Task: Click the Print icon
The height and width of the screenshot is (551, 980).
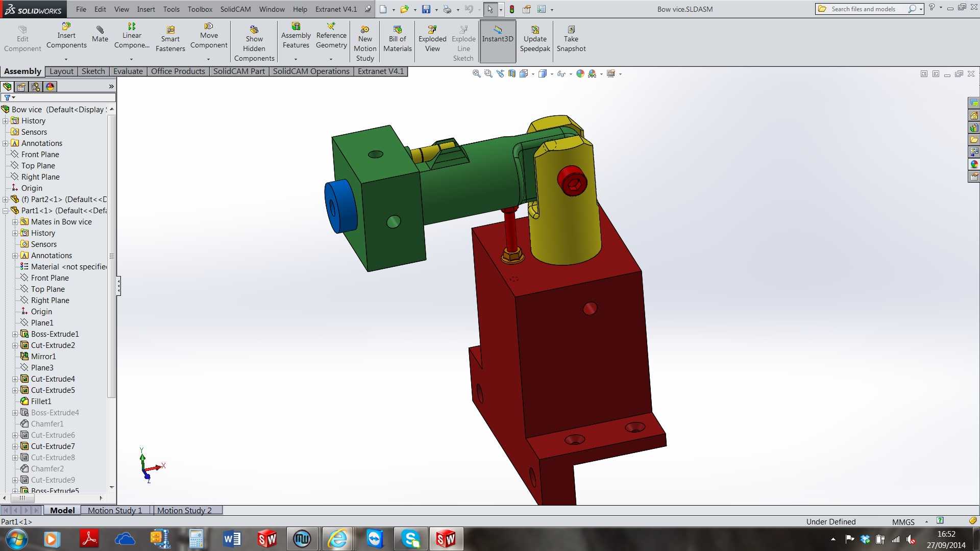Action: click(447, 9)
